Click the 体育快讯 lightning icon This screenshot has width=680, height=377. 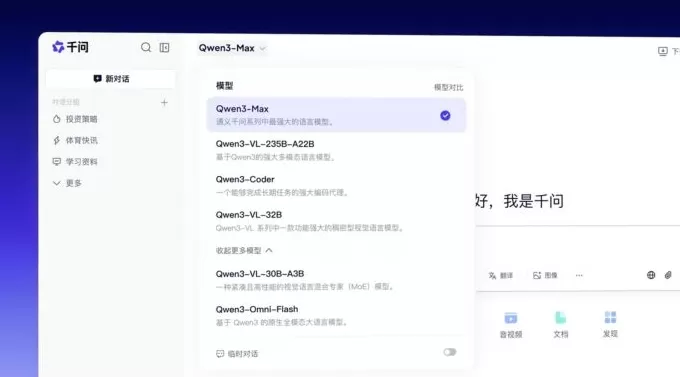click(x=56, y=140)
